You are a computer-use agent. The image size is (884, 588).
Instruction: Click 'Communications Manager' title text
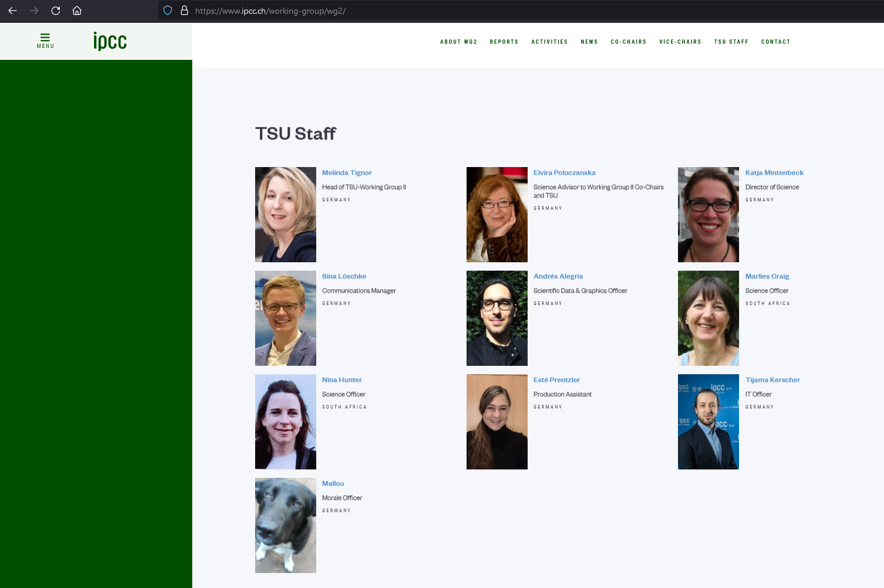click(359, 290)
